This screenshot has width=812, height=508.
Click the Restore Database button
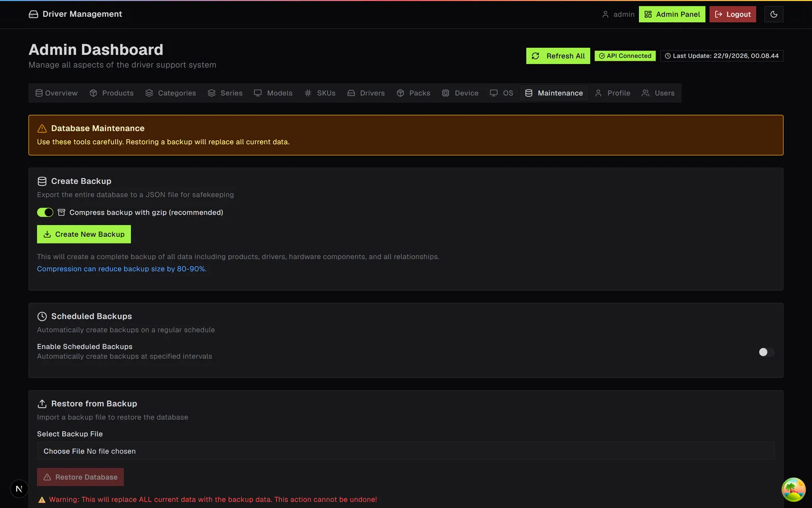coord(80,477)
